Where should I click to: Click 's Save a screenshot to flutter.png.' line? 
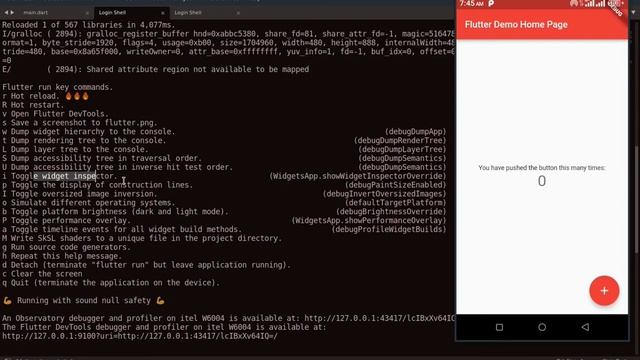coord(80,123)
